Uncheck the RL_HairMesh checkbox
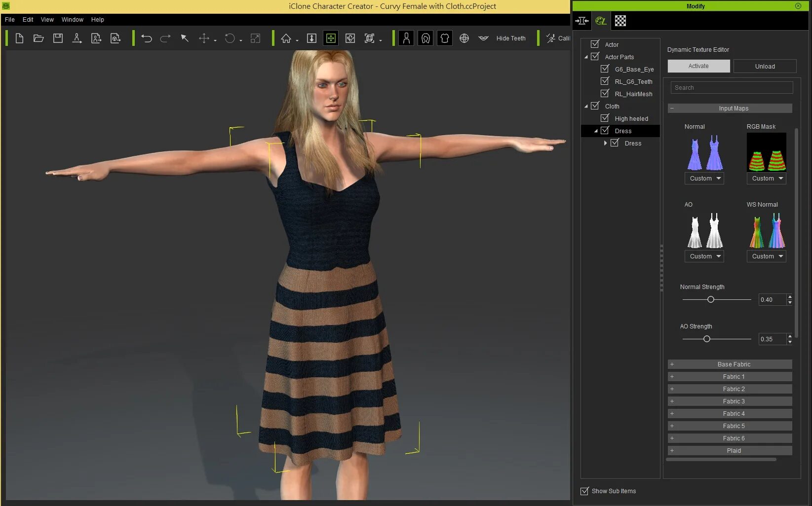 point(605,93)
